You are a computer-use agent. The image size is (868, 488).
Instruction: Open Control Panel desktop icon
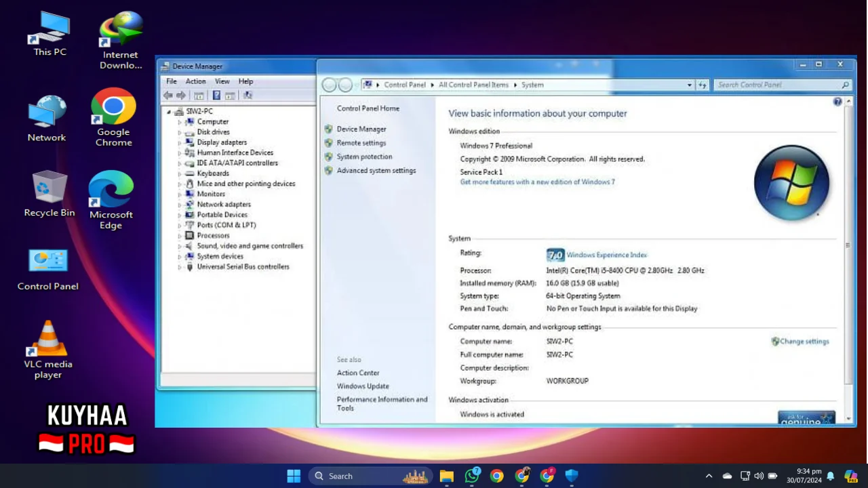point(48,269)
